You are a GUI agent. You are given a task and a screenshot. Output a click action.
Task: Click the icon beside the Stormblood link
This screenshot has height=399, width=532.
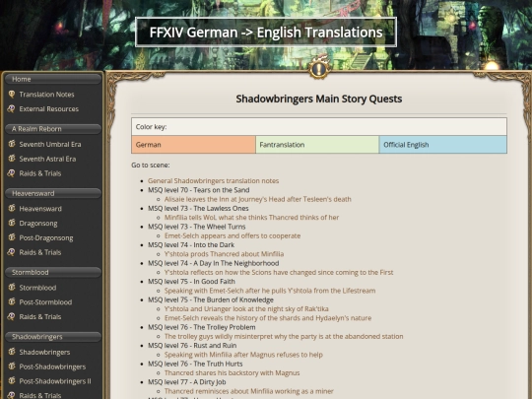coord(12,288)
